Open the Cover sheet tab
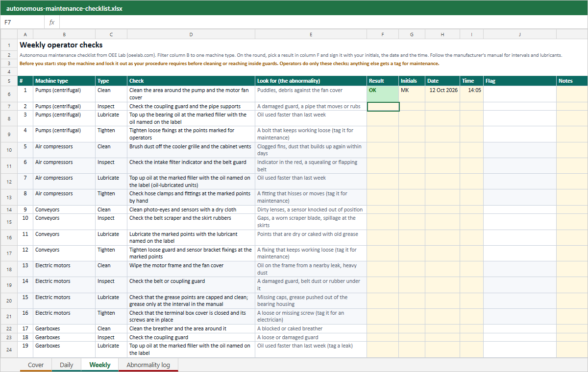 point(36,365)
